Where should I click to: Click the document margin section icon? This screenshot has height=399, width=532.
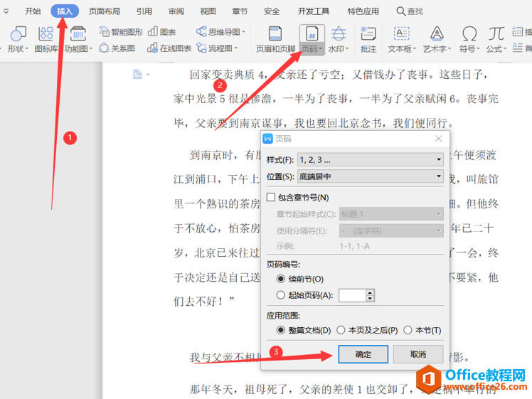137,74
